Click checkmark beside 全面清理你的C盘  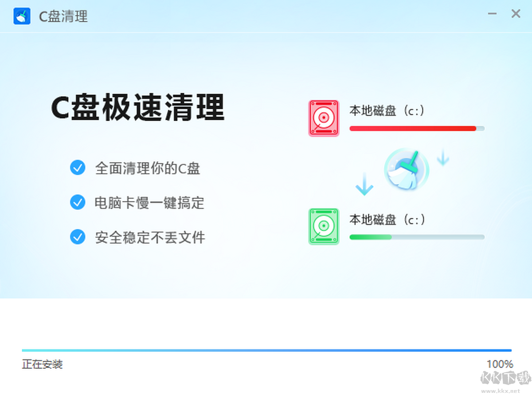78,168
